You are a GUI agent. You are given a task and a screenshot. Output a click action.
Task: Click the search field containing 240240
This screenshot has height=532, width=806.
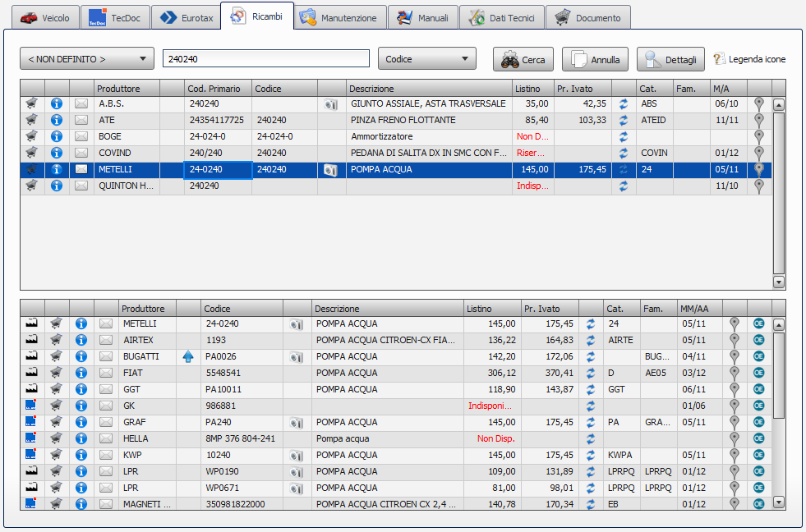tap(266, 58)
